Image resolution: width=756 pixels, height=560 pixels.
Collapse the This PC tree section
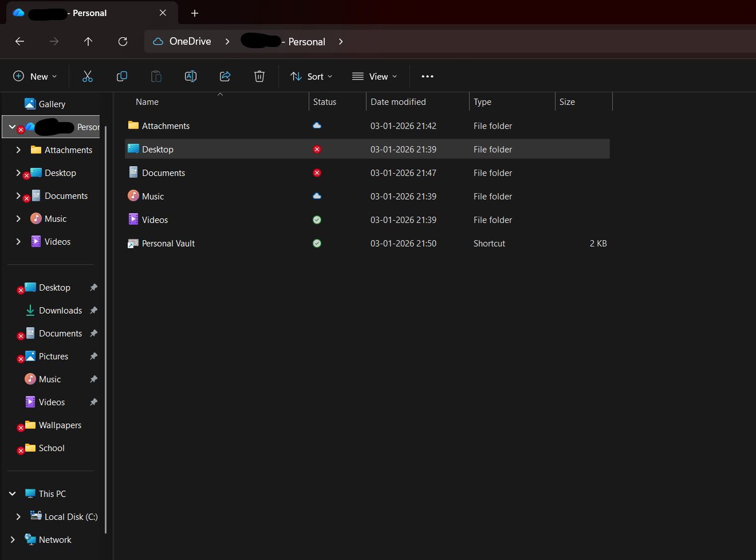coord(12,494)
